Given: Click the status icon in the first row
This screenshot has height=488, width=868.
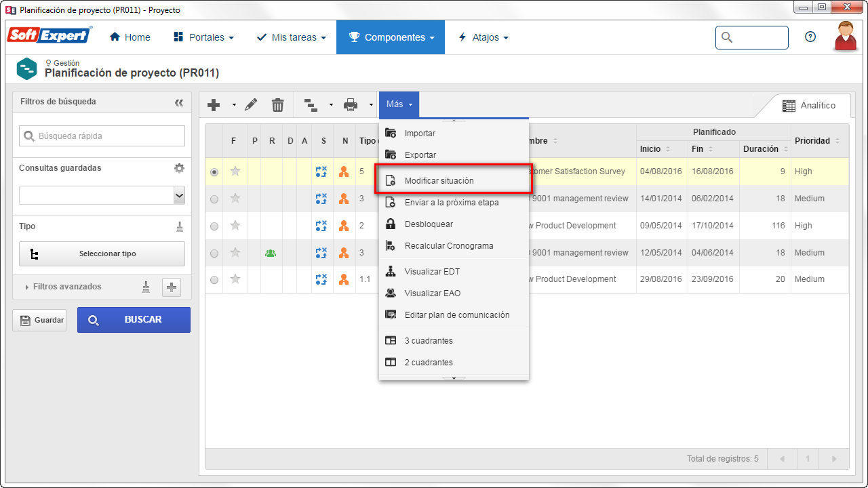Looking at the screenshot, I should click(322, 171).
